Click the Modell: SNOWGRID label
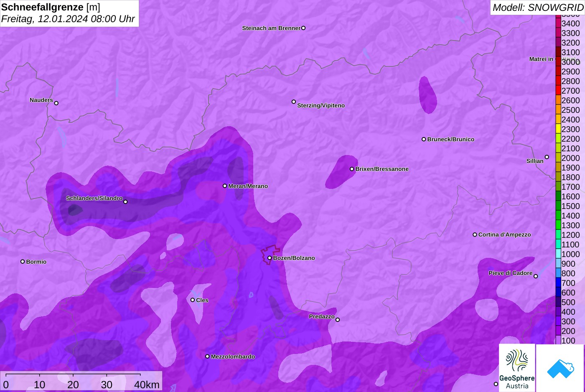585x392 pixels. click(x=538, y=7)
